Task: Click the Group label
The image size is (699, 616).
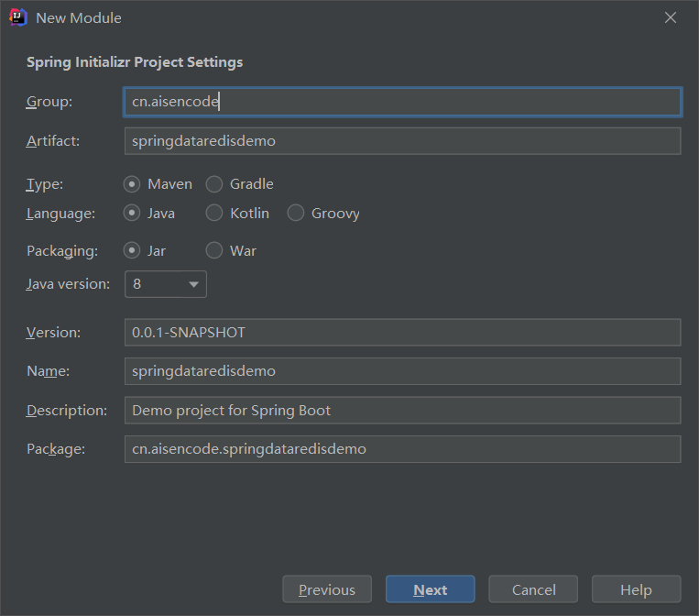Action: [49, 102]
